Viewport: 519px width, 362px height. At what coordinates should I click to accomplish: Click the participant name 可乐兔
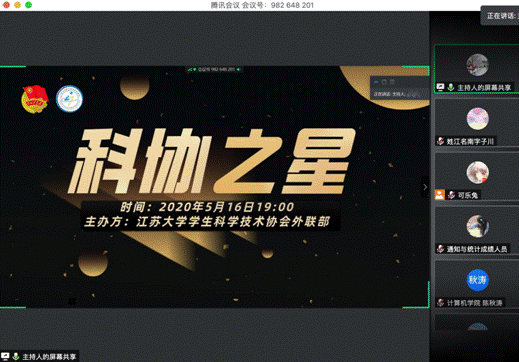468,195
